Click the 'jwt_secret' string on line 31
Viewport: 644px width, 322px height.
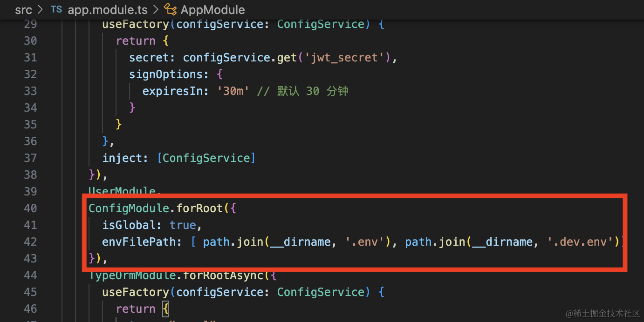345,58
